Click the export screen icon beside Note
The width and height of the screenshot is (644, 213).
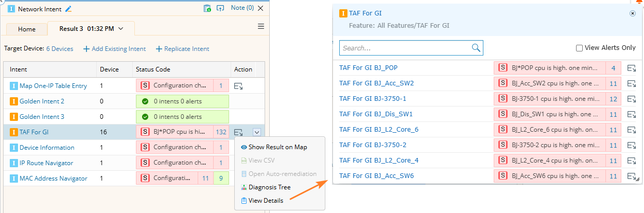coord(220,8)
